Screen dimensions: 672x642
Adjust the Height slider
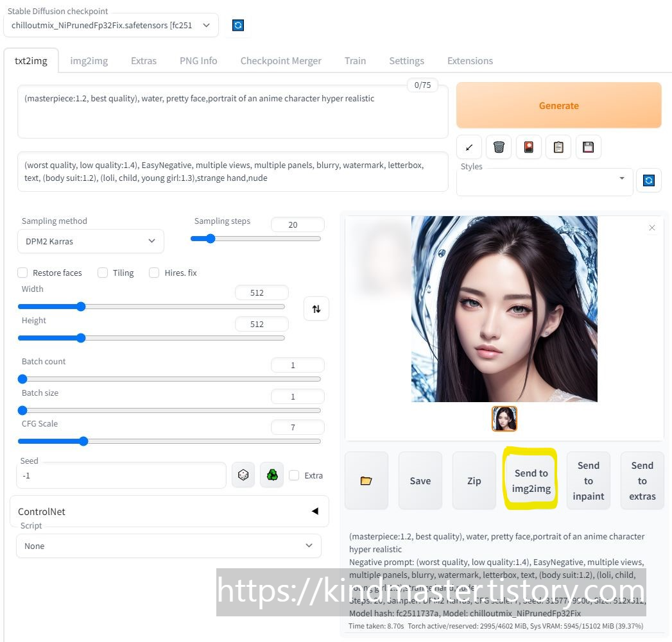151,338
